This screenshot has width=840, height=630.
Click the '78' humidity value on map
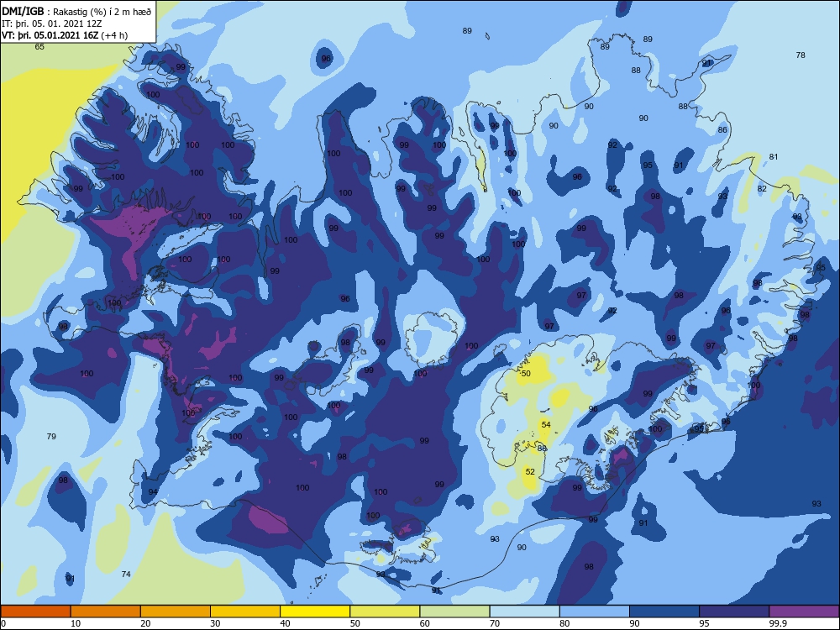pyautogui.click(x=801, y=55)
